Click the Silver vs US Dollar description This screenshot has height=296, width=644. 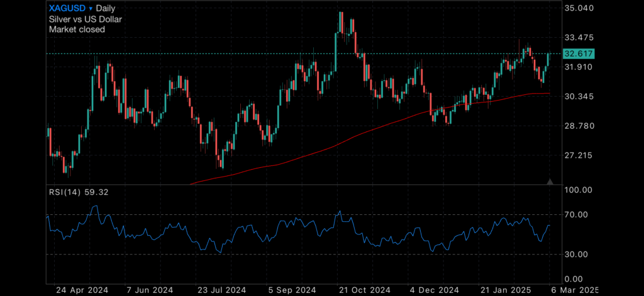click(86, 19)
